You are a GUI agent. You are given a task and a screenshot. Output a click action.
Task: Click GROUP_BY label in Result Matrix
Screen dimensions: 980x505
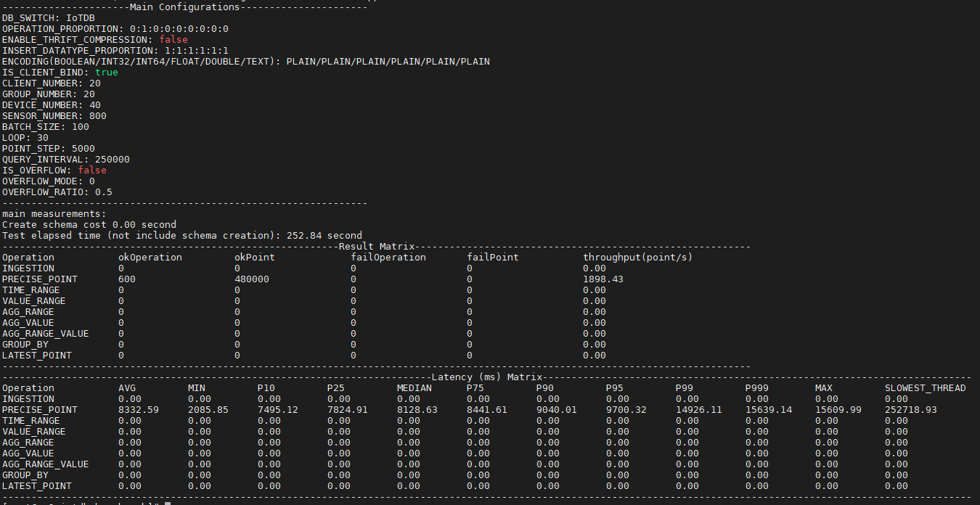[25, 345]
